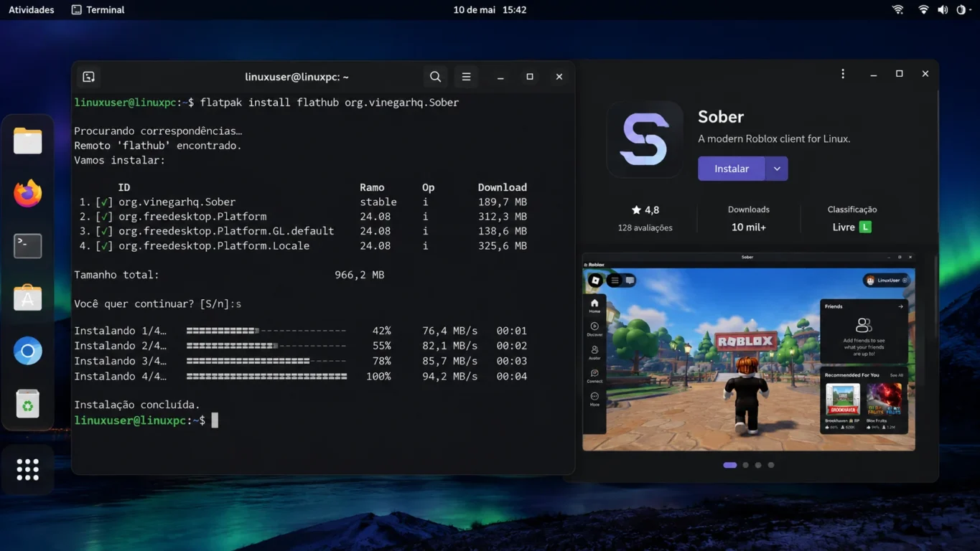This screenshot has height=551, width=980.
Task: Click the Sober app title
Action: [x=721, y=117]
